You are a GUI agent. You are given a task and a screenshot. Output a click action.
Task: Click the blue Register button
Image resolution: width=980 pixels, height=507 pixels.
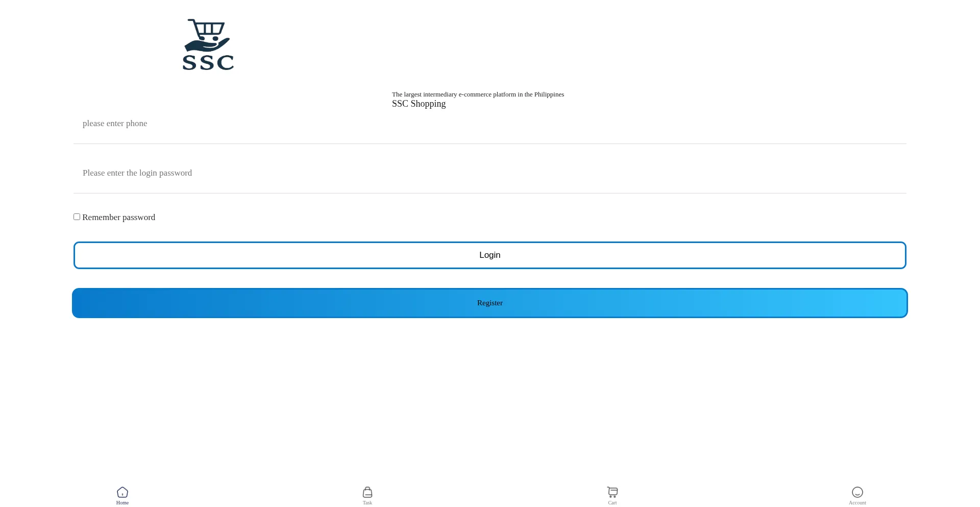coord(490,303)
